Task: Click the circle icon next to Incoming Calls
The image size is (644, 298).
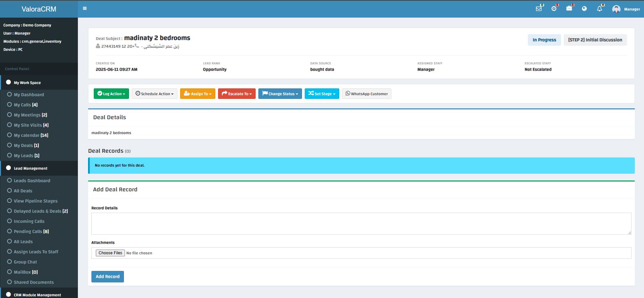Action: pos(9,221)
